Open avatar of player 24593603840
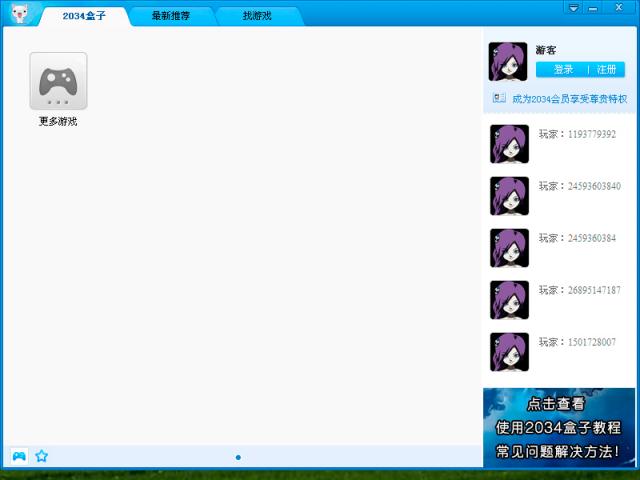The height and width of the screenshot is (480, 640). 509,196
